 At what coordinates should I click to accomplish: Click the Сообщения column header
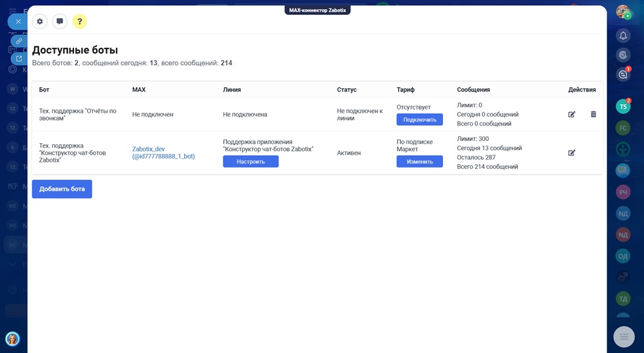pos(473,90)
